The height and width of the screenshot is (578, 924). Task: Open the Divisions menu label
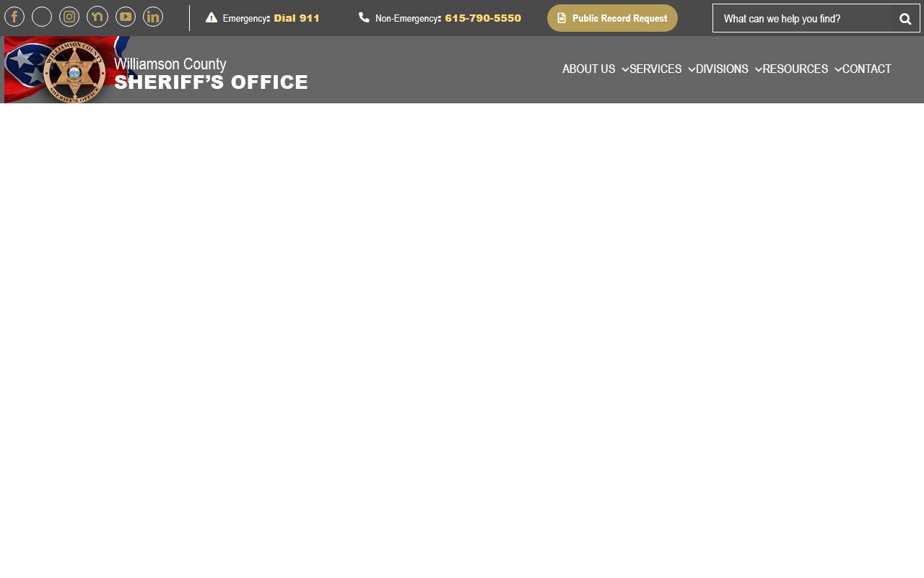click(x=722, y=69)
